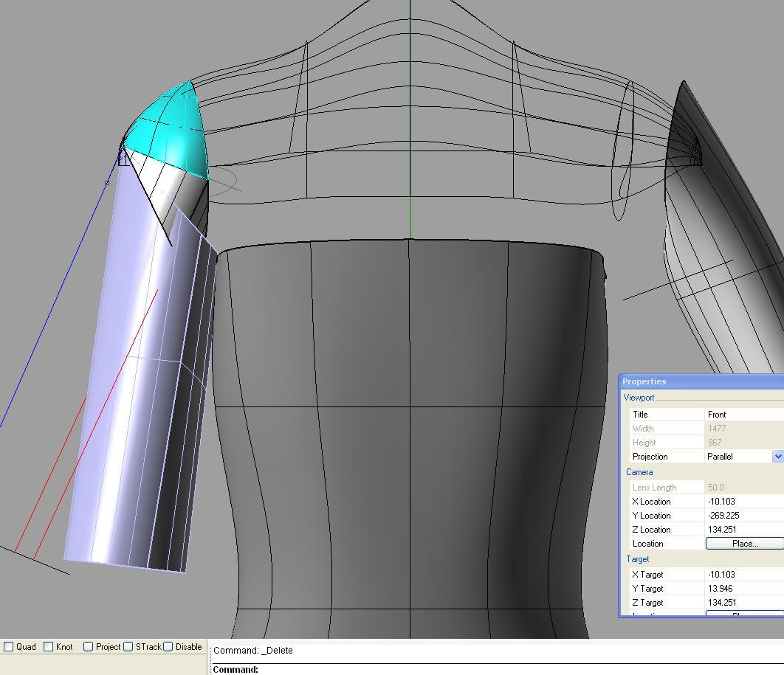Turn on the STrack checkbox

tap(128, 647)
